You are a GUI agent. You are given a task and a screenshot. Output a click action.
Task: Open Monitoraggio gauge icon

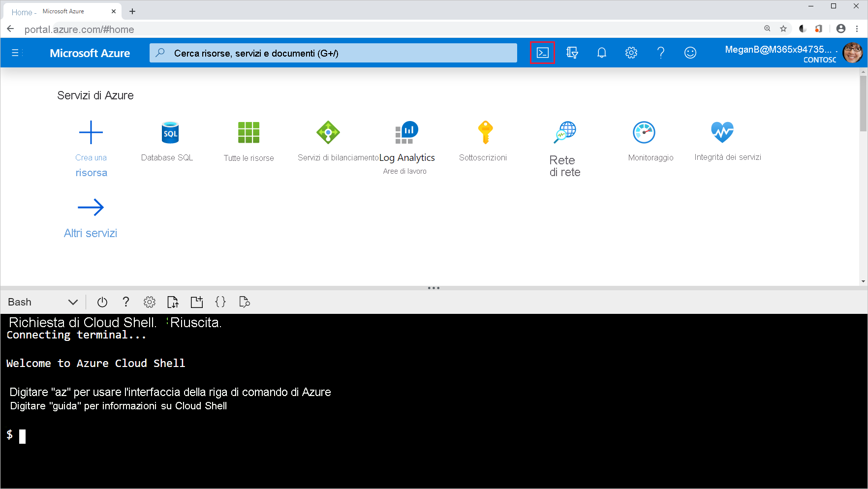pyautogui.click(x=644, y=132)
